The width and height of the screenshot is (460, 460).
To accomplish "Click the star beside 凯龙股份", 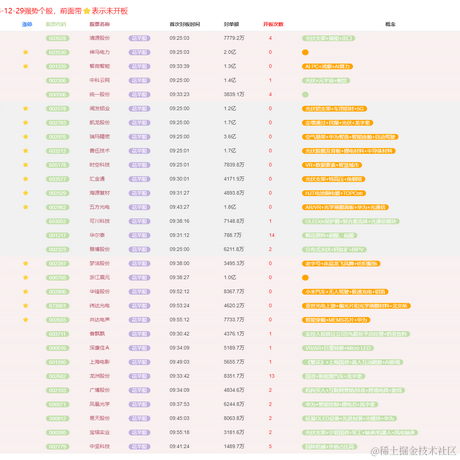I will 26,123.
